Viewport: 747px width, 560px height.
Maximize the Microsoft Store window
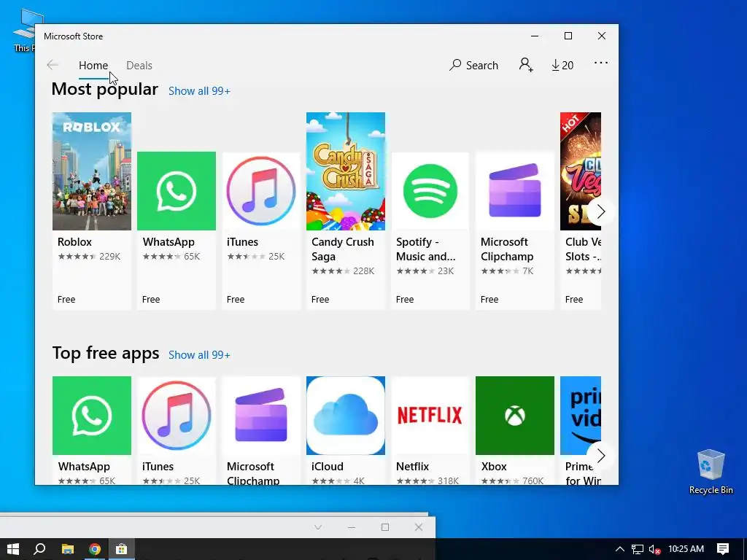[x=568, y=36]
